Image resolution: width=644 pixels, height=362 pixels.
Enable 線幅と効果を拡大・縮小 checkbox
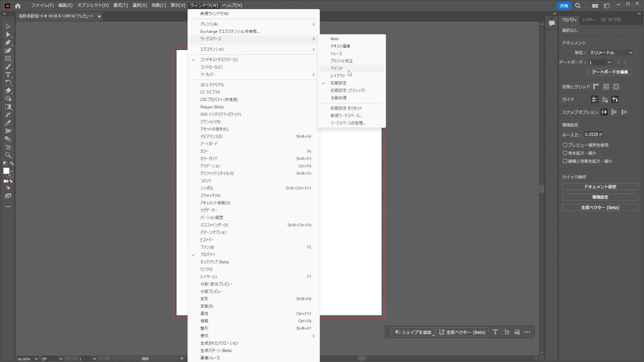click(x=565, y=161)
